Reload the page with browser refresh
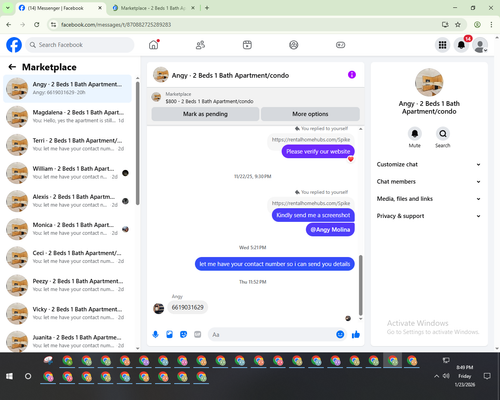Image resolution: width=500 pixels, height=400 pixels. click(x=37, y=25)
